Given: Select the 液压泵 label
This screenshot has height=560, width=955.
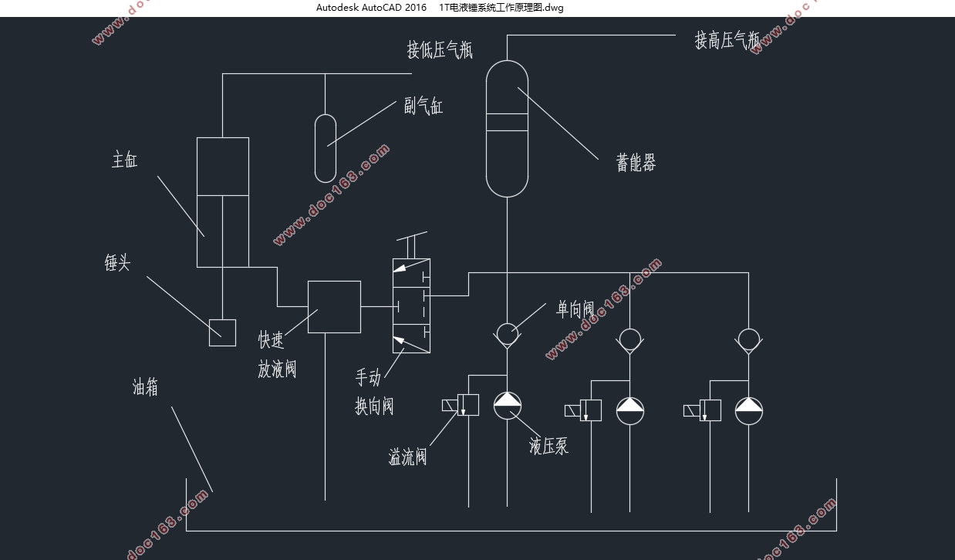Looking at the screenshot, I should click(x=548, y=445).
